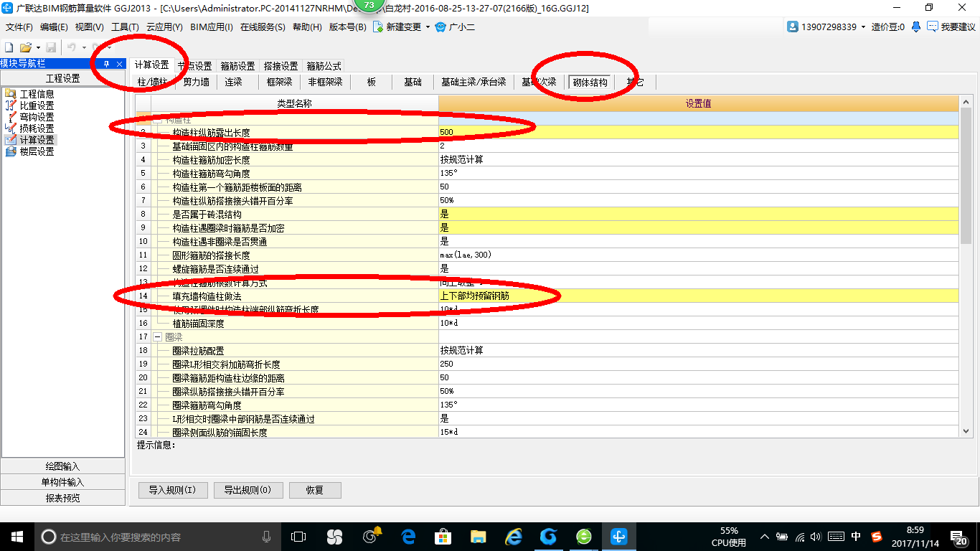980x551 pixels.
Task: Open the BIM应用(I) menu
Action: coord(212,27)
